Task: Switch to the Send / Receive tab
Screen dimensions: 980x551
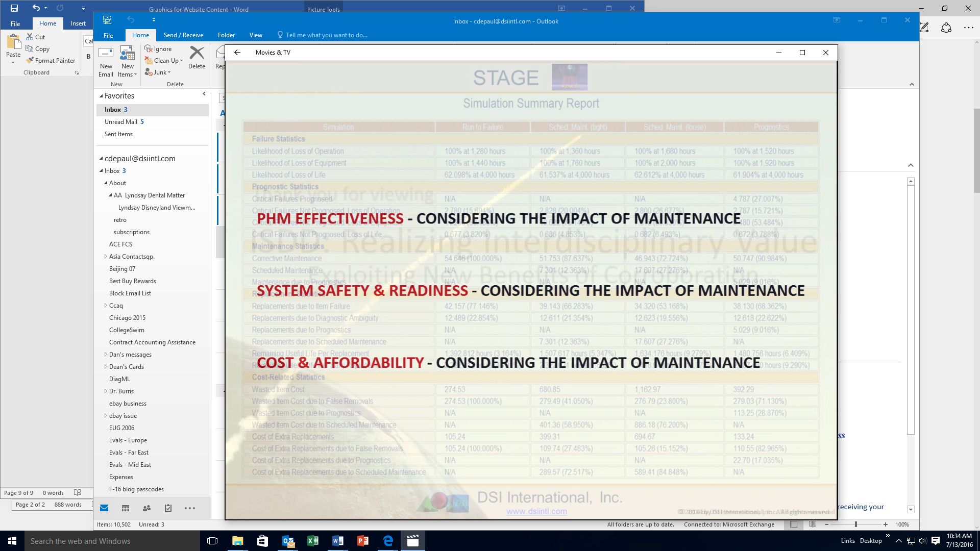Action: [x=183, y=35]
